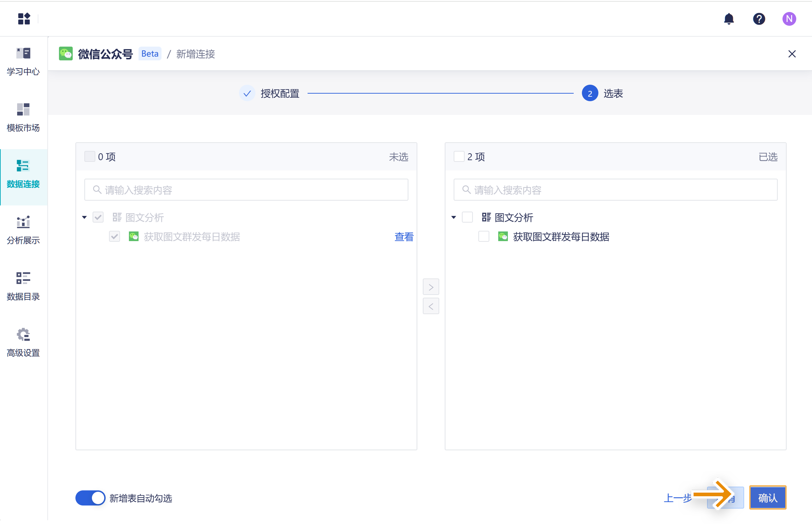812x524 pixels.
Task: Collapse 图文分析 in the unselected panel
Action: click(84, 217)
